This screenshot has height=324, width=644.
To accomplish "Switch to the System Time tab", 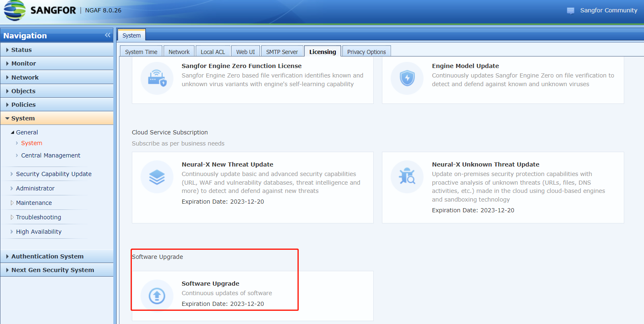I will [141, 52].
